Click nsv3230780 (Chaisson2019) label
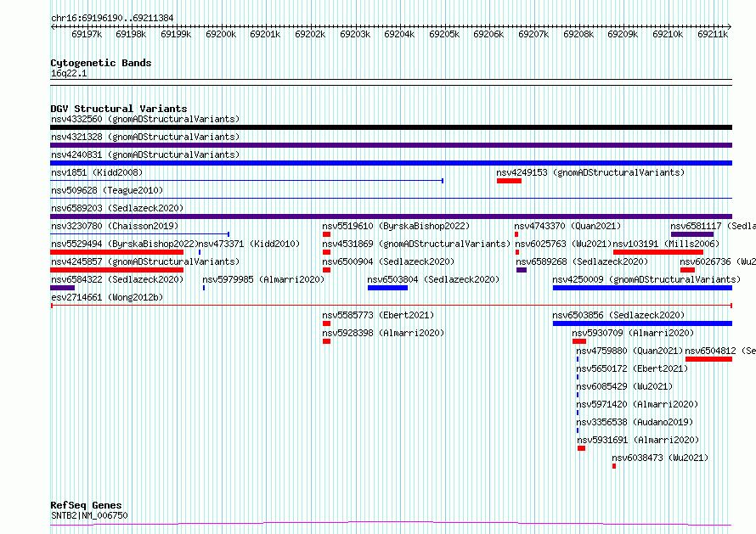This screenshot has width=756, height=534. click(115, 226)
